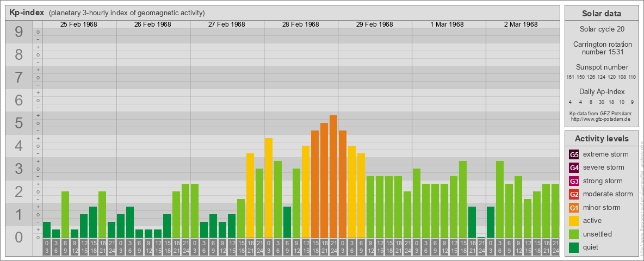
Task: Click the Solar cycle 20 text
Action: [602, 29]
